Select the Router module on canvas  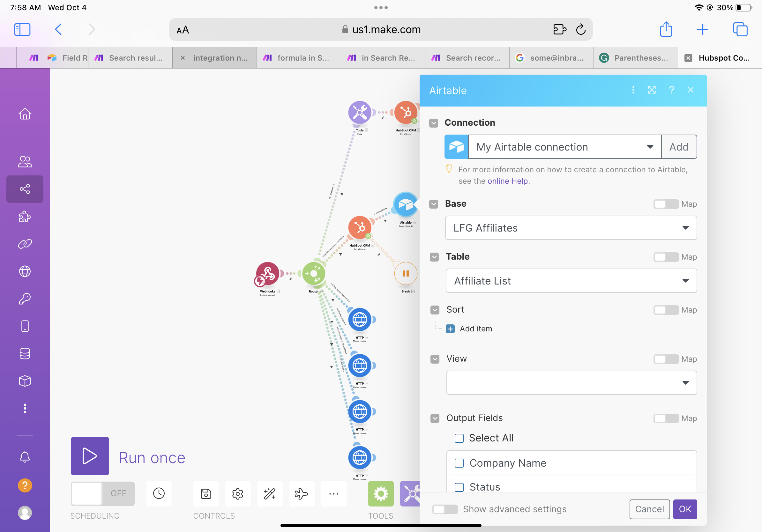[314, 274]
